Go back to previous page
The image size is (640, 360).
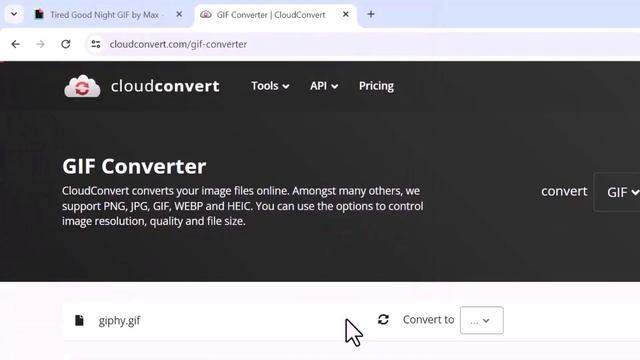coord(16,44)
